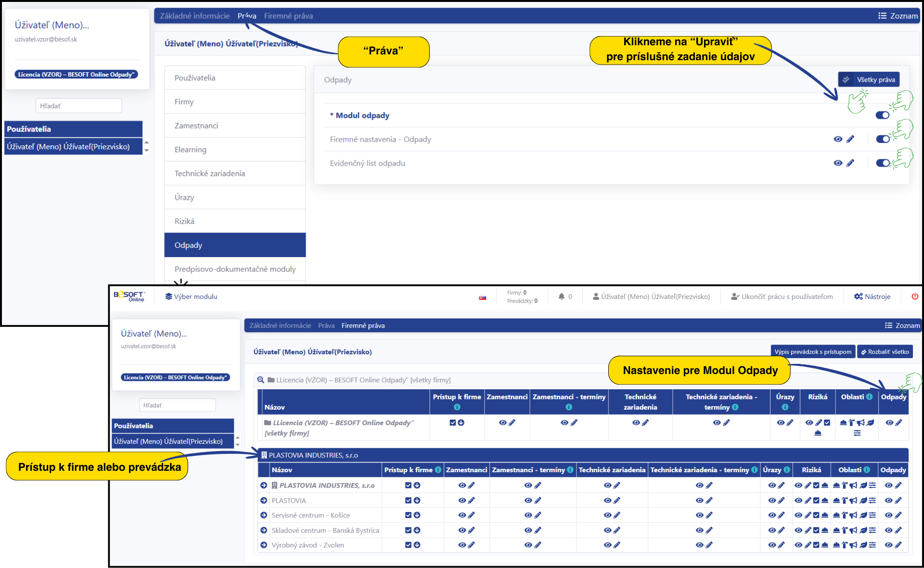924x568 pixels.
Task: Click magnifier icon beside LLicencia folder
Action: 260,380
